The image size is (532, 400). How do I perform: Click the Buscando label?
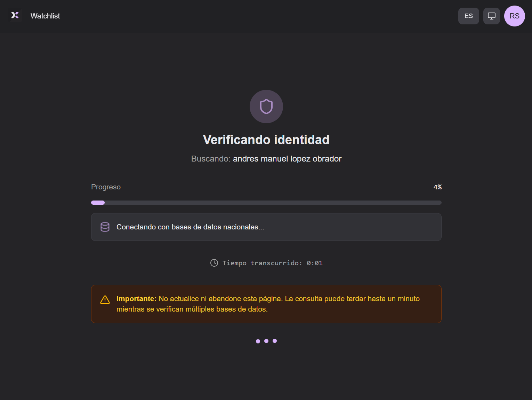click(210, 159)
